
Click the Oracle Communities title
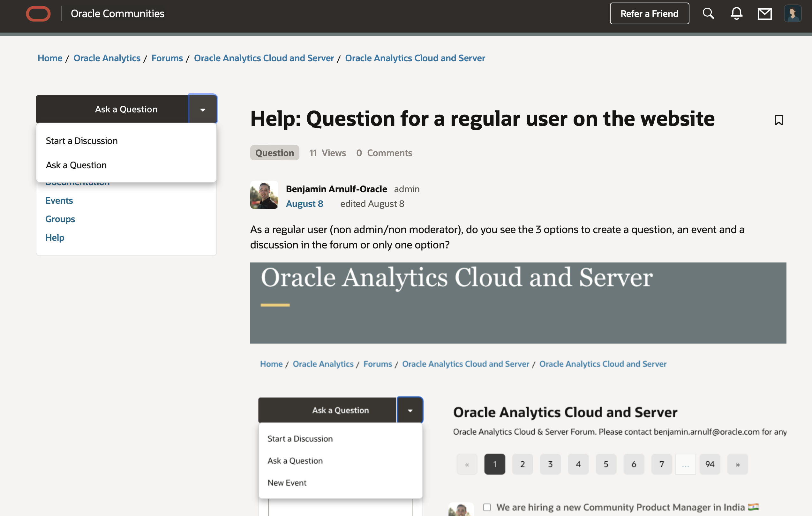click(117, 14)
